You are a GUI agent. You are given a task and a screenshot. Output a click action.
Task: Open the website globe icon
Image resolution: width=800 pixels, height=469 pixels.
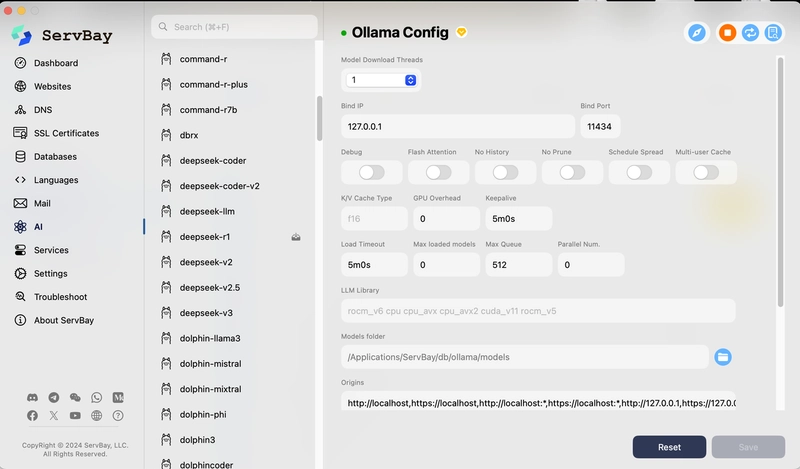pyautogui.click(x=96, y=415)
